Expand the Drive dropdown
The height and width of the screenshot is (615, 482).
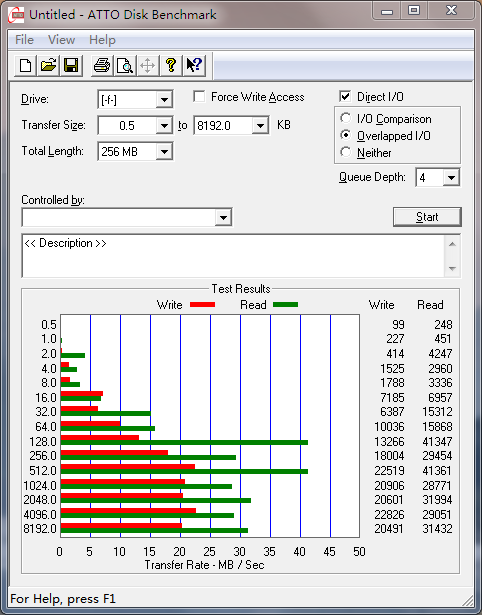[164, 100]
